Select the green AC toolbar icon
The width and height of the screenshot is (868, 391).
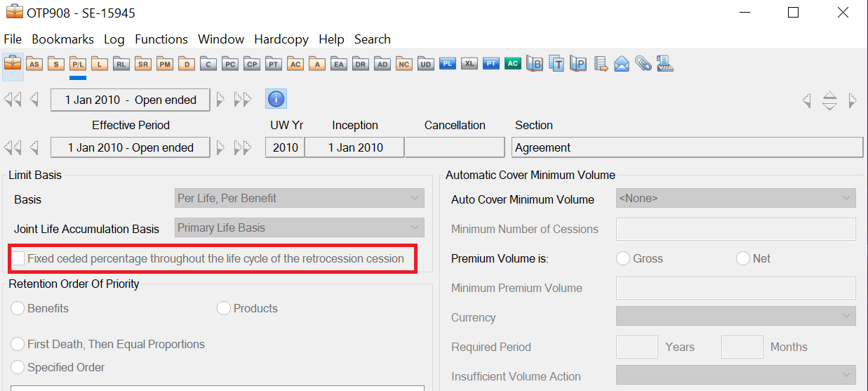coord(513,64)
